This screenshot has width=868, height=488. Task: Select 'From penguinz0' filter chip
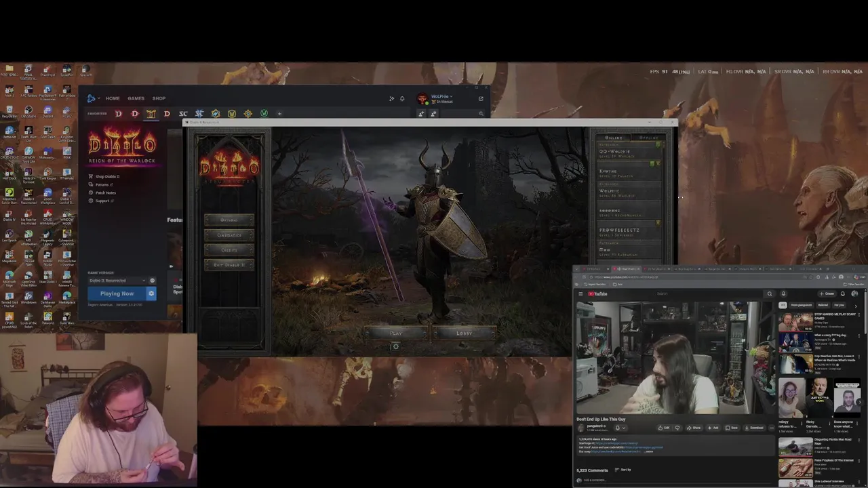tap(802, 305)
